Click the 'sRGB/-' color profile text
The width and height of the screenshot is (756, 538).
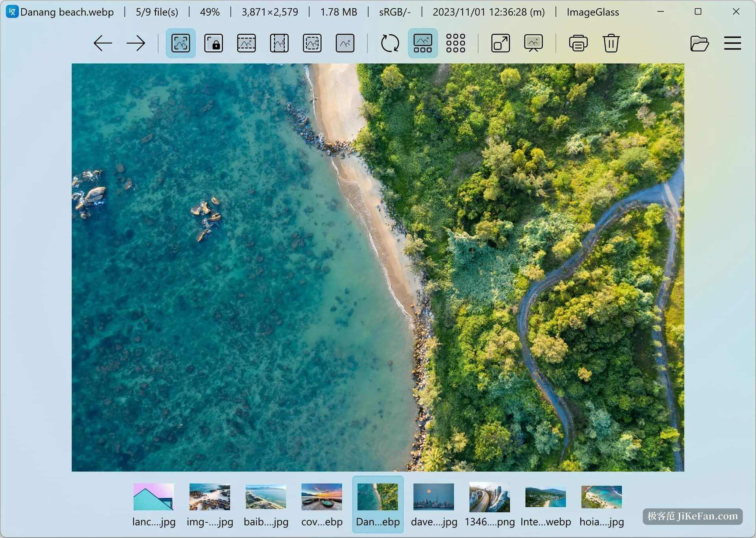point(395,12)
